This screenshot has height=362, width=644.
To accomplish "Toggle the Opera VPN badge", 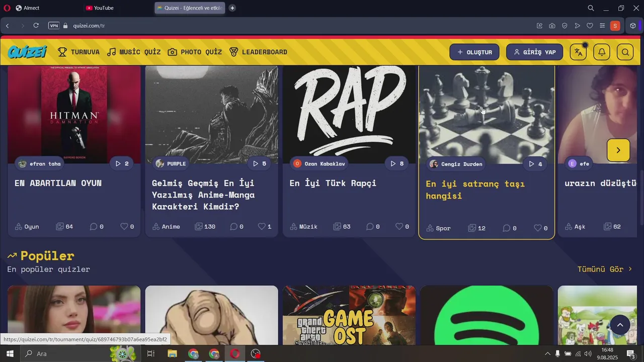I will tap(54, 26).
